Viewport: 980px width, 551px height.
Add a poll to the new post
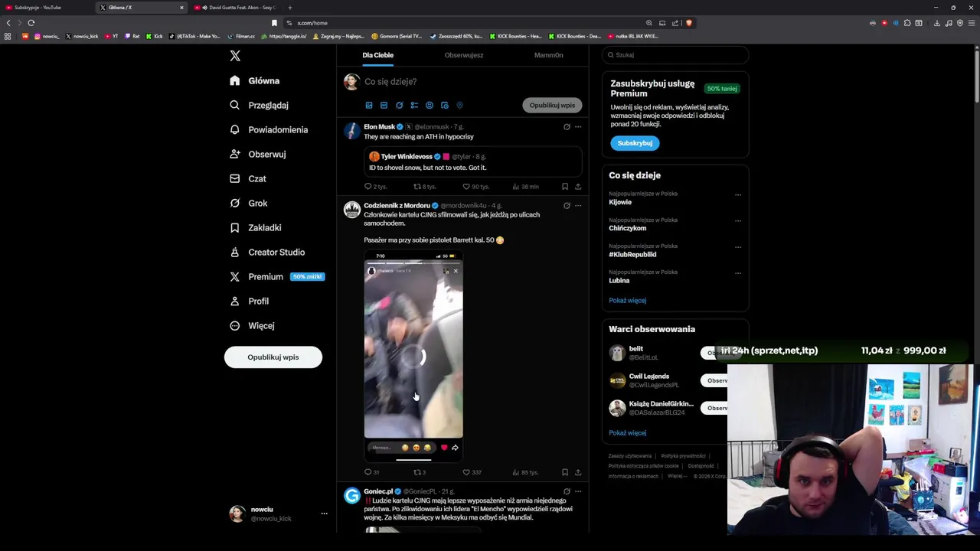[414, 105]
